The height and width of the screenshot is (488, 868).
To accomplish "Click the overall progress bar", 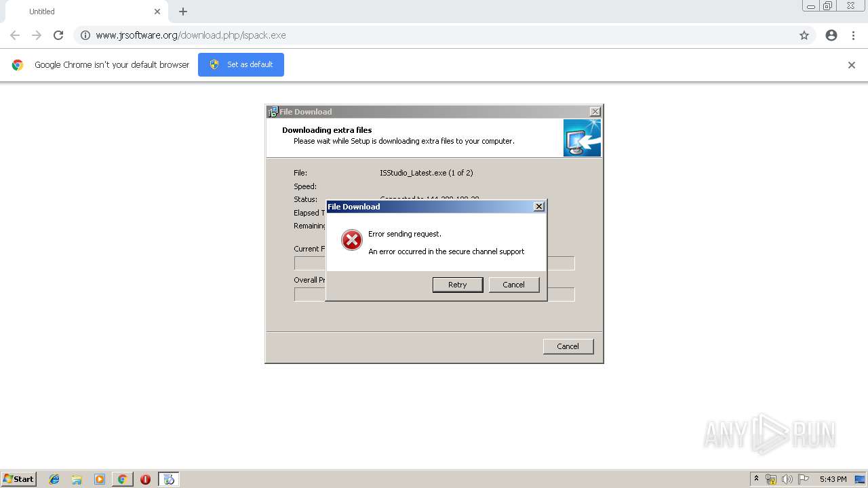I will 435,294.
